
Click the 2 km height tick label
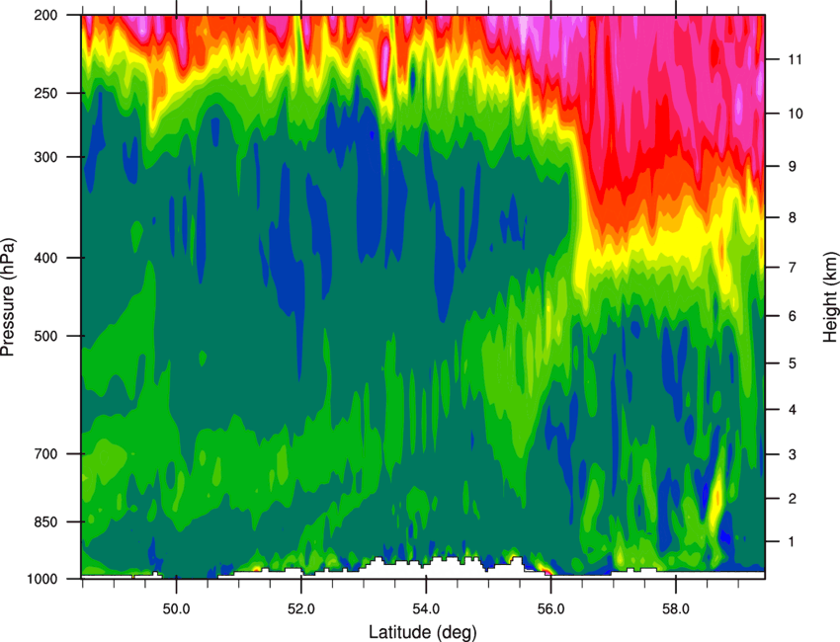click(792, 499)
